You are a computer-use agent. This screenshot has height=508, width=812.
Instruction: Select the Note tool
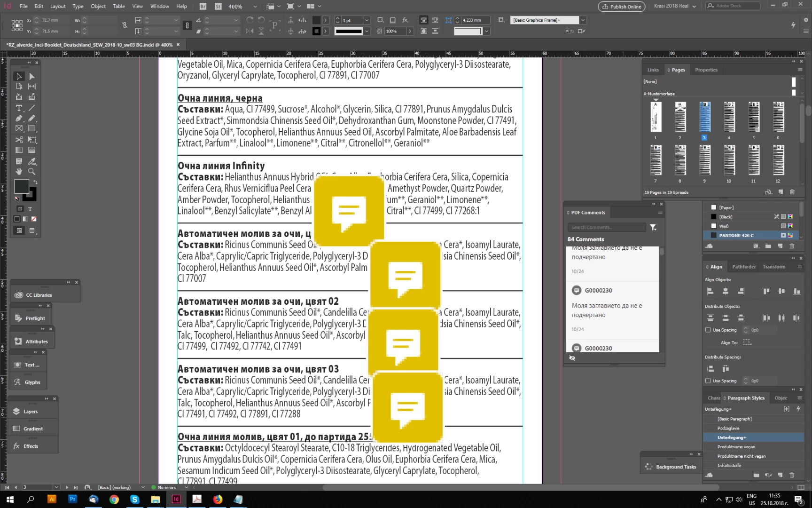[x=19, y=161]
